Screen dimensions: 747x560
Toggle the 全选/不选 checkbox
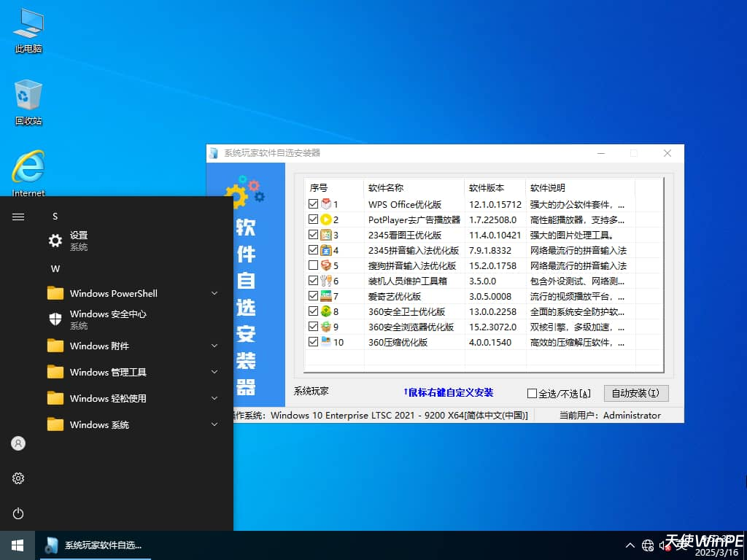(532, 394)
